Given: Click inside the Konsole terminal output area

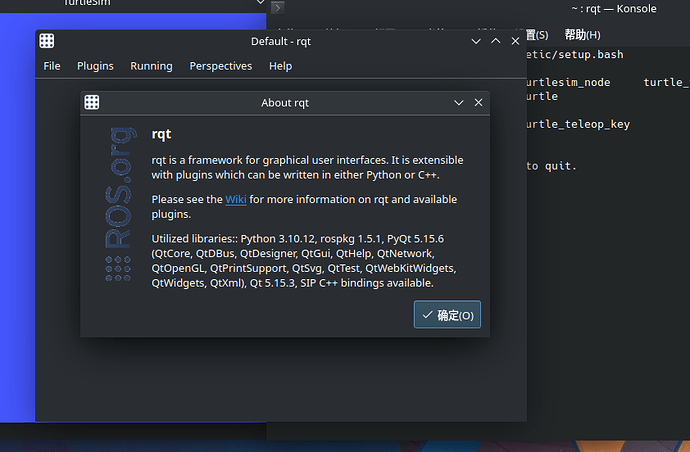Looking at the screenshot, I should (x=608, y=264).
